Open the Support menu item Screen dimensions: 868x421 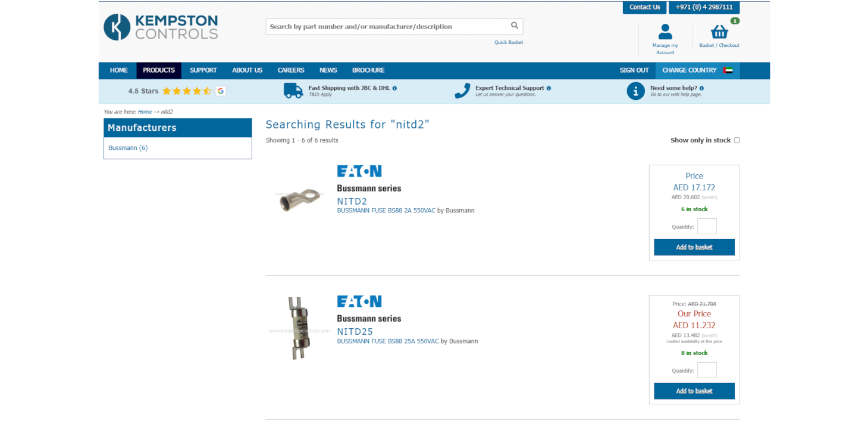pyautogui.click(x=203, y=70)
